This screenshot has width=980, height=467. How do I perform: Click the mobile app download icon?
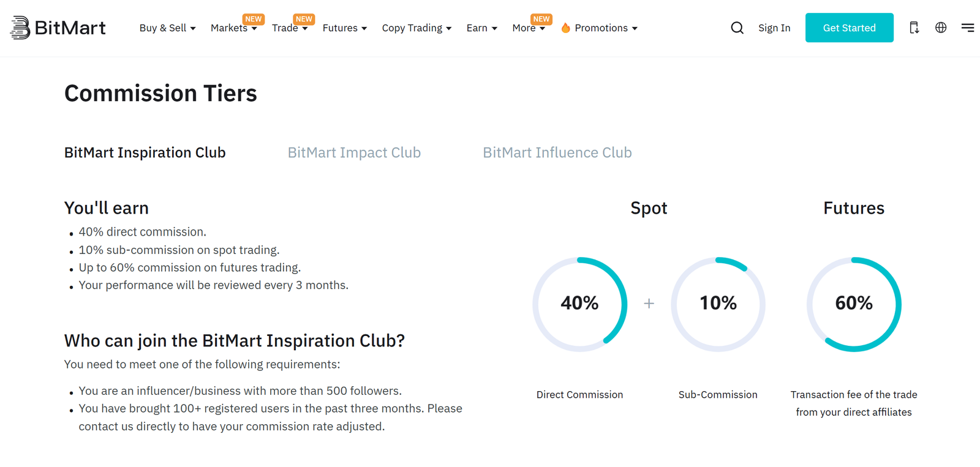914,28
